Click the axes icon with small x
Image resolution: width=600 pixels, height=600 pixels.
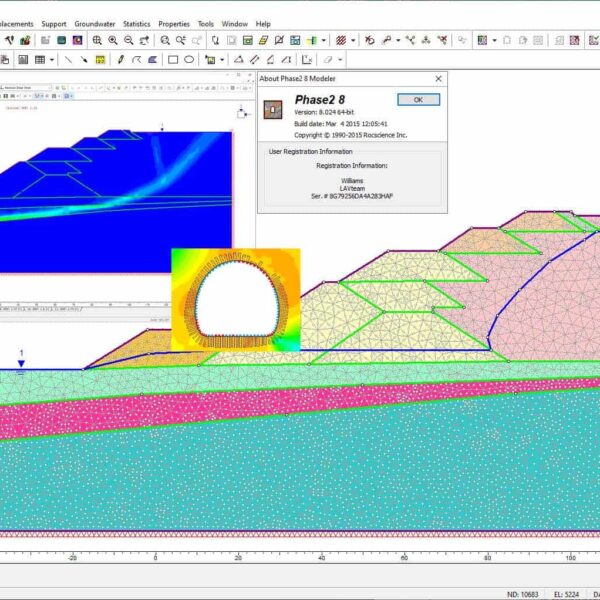(x=307, y=60)
